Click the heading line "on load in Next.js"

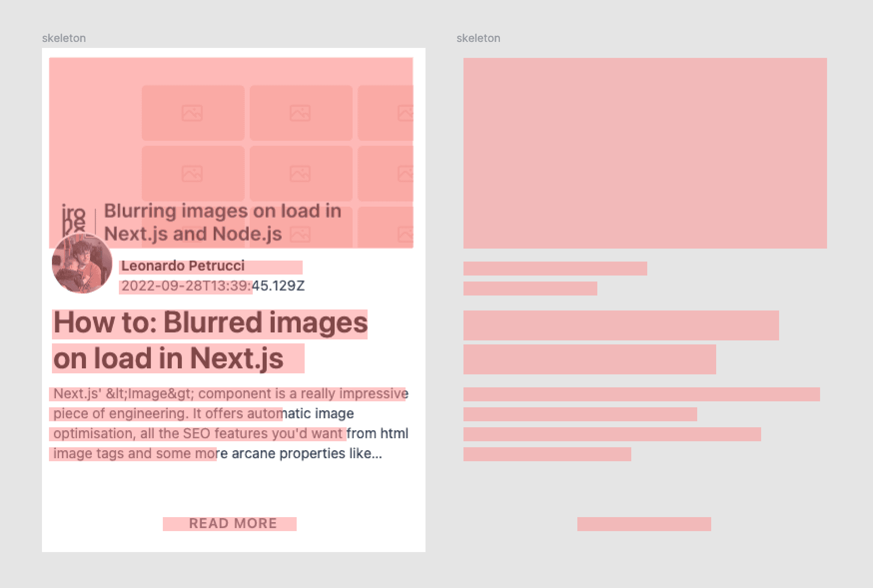click(168, 358)
